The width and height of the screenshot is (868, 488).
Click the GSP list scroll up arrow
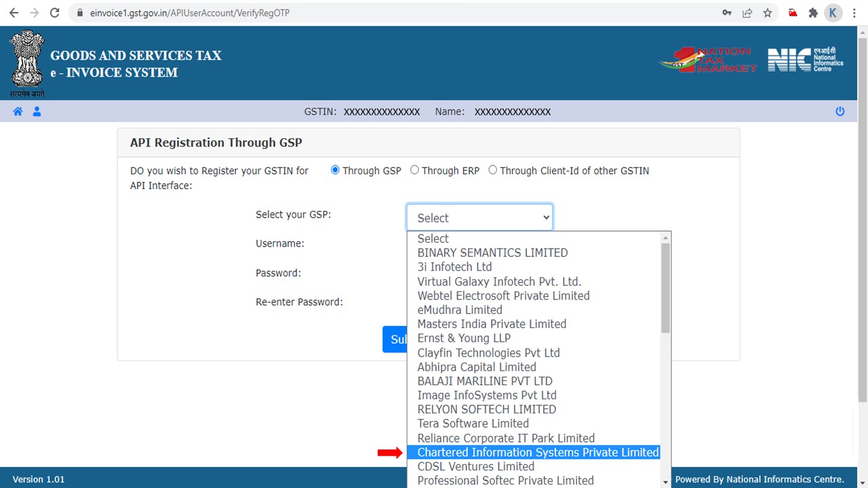pyautogui.click(x=665, y=238)
